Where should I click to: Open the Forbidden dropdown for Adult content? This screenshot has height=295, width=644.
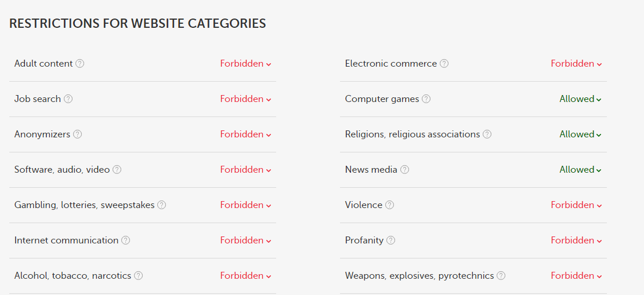[245, 64]
